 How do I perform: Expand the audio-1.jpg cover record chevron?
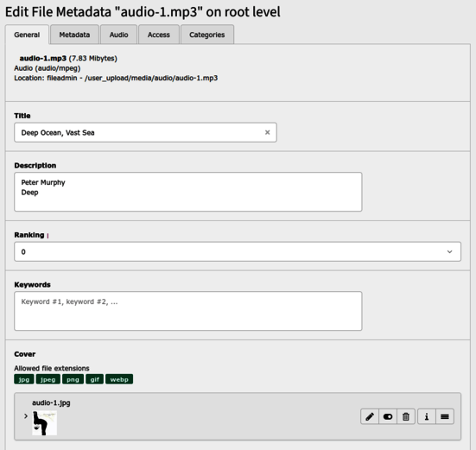point(26,416)
